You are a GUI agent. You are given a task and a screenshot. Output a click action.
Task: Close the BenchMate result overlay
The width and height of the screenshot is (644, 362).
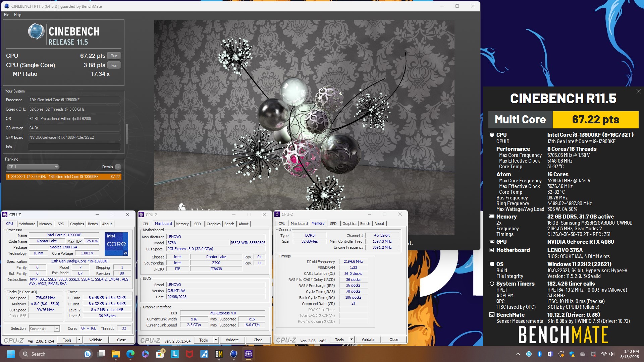click(x=638, y=91)
